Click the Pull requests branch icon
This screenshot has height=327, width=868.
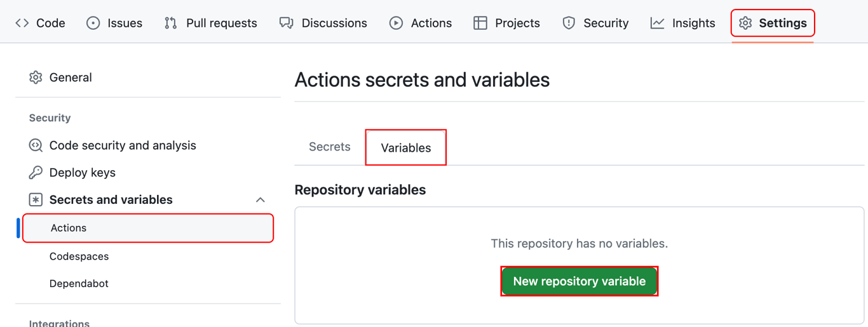170,23
